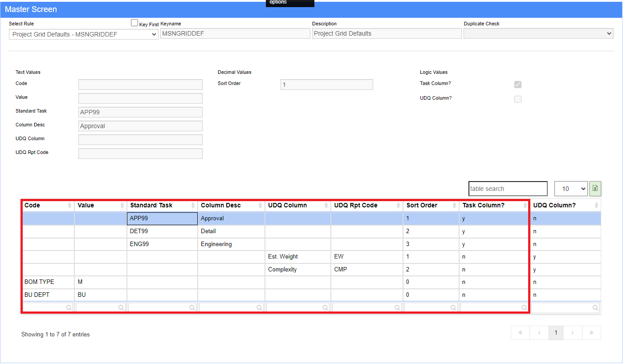The image size is (623, 364).
Task: Sort by UDQ Column arrows in table header
Action: (x=326, y=206)
